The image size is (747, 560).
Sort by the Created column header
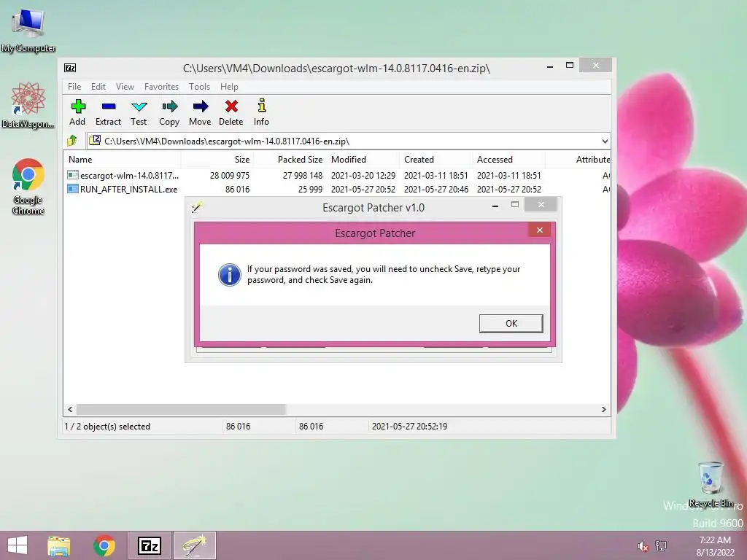coord(436,160)
